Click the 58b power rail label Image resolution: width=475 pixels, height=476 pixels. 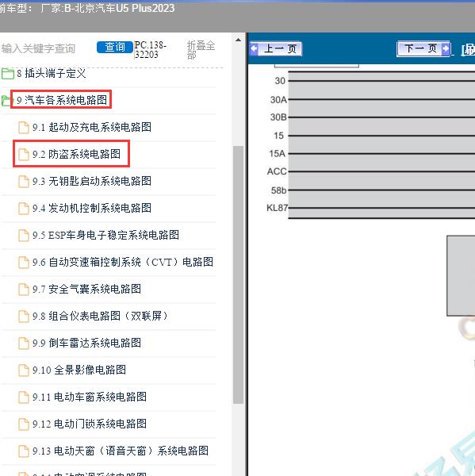point(278,190)
